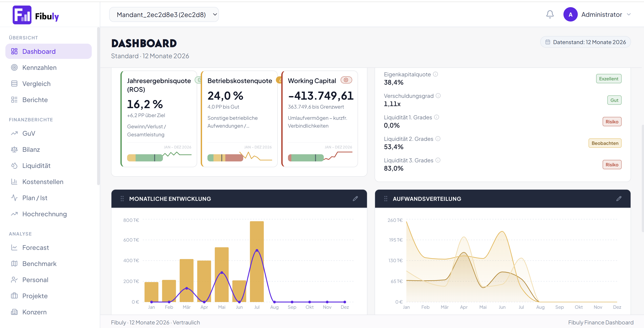Open Hochrechnung
Screen dimensions: 644x328
click(49, 214)
